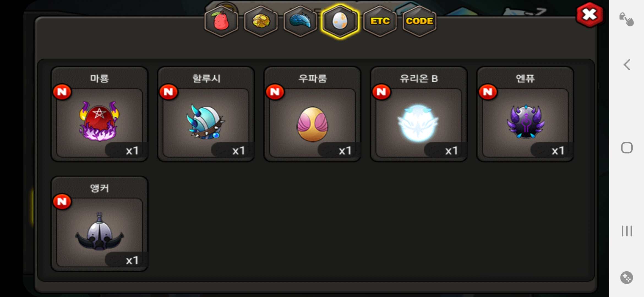Choose the 우파룸 pink shell egg

coord(312,114)
